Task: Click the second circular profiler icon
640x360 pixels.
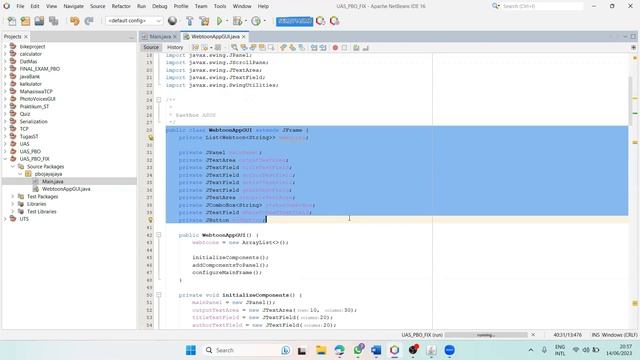Action: coord(334,21)
